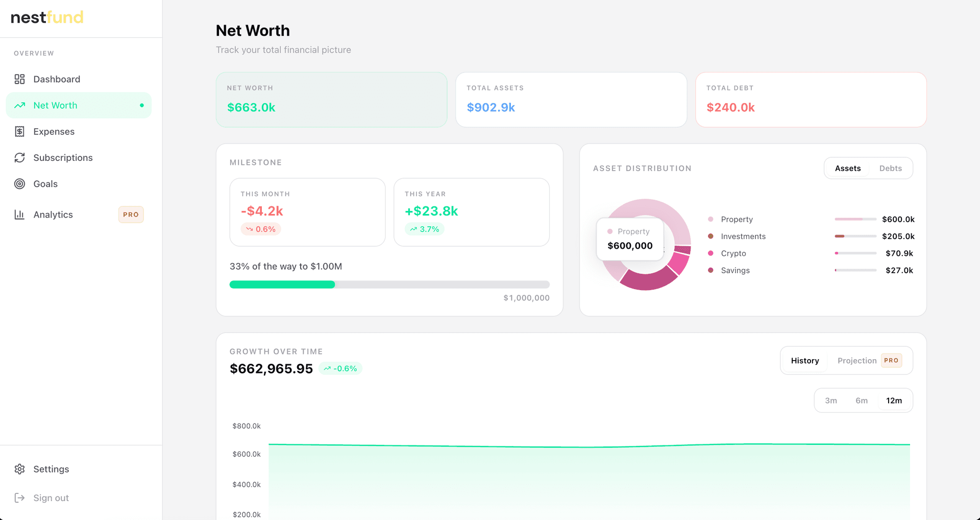Click the Investments legend label
The image size is (980, 520).
point(743,236)
